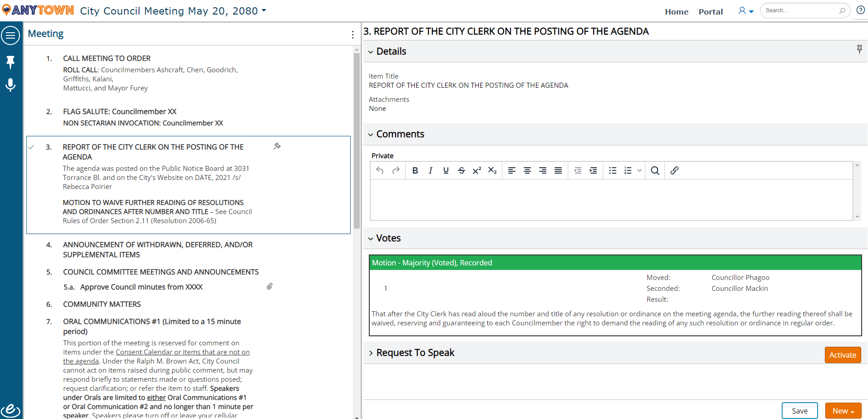
Task: Insert numbered list
Action: click(x=628, y=170)
